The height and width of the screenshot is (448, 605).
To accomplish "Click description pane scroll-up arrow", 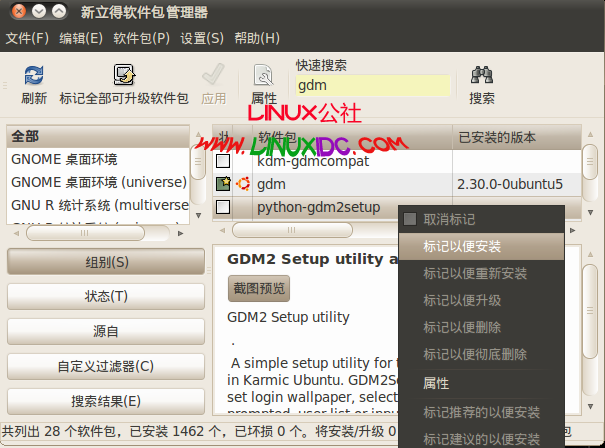I will click(x=590, y=254).
